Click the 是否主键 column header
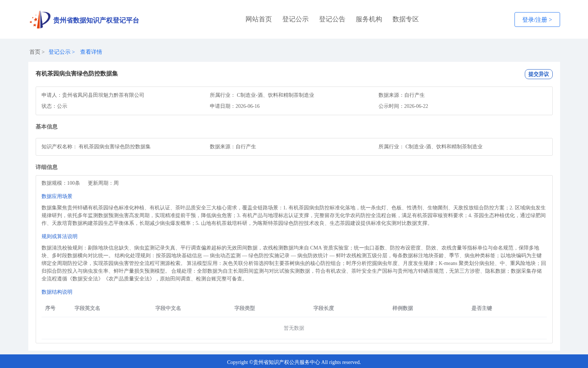This screenshot has width=588, height=368. 482,308
